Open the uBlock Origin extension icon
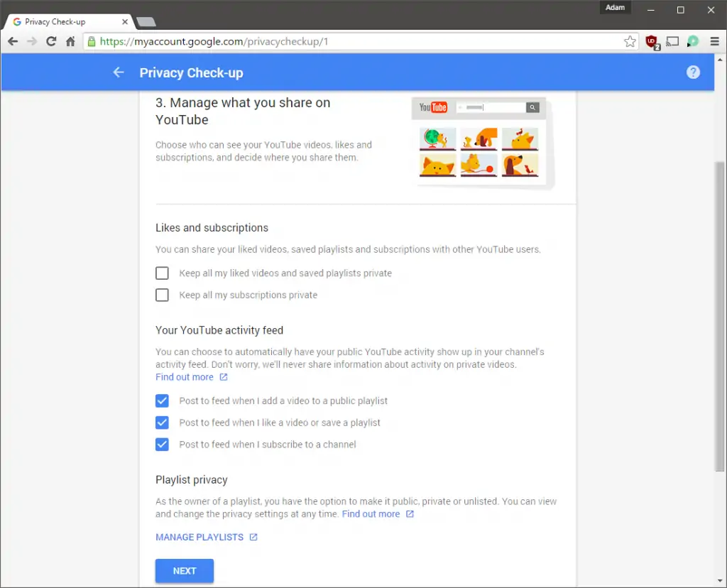Viewport: 727px width, 588px height. point(652,42)
